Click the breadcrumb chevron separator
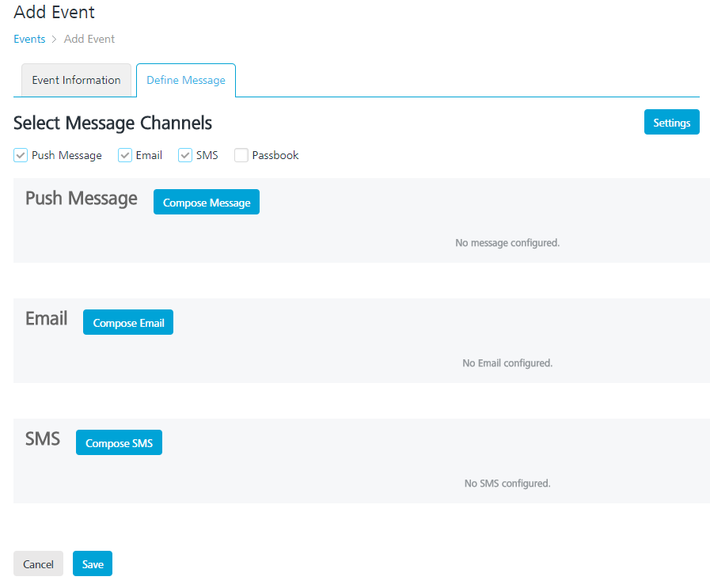The height and width of the screenshot is (588, 710). tap(55, 39)
